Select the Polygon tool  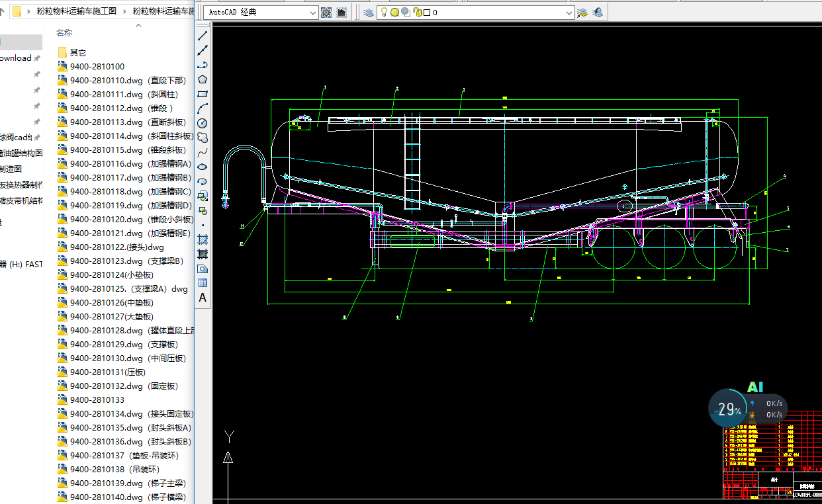[203, 79]
